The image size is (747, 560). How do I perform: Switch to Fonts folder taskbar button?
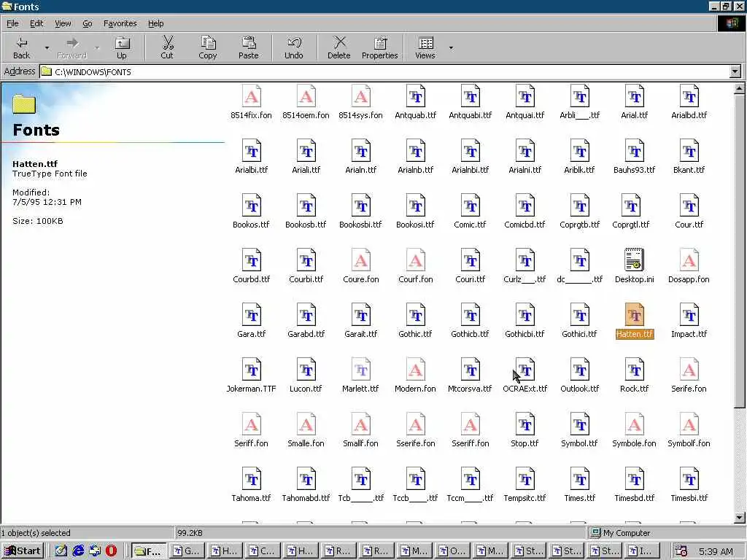point(149,551)
